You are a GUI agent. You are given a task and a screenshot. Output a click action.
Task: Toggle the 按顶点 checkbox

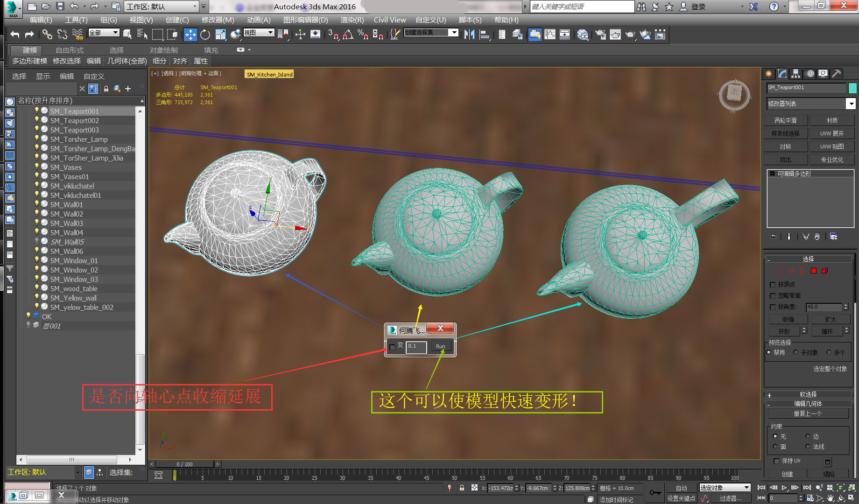[x=773, y=284]
